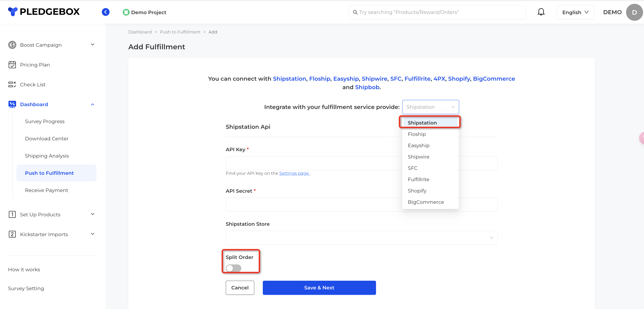The image size is (644, 309).
Task: Open Shopify link in intro text
Action: point(459,79)
